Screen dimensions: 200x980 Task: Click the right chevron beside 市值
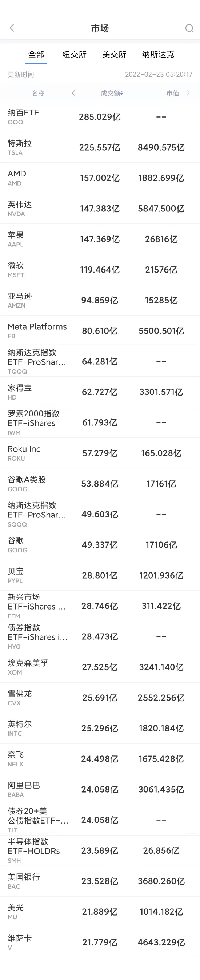pos(188,93)
